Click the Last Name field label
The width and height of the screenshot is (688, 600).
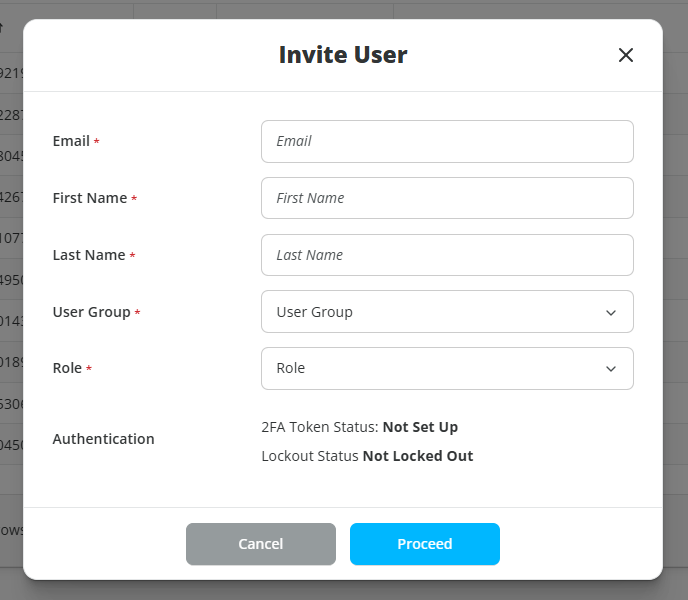(x=89, y=255)
